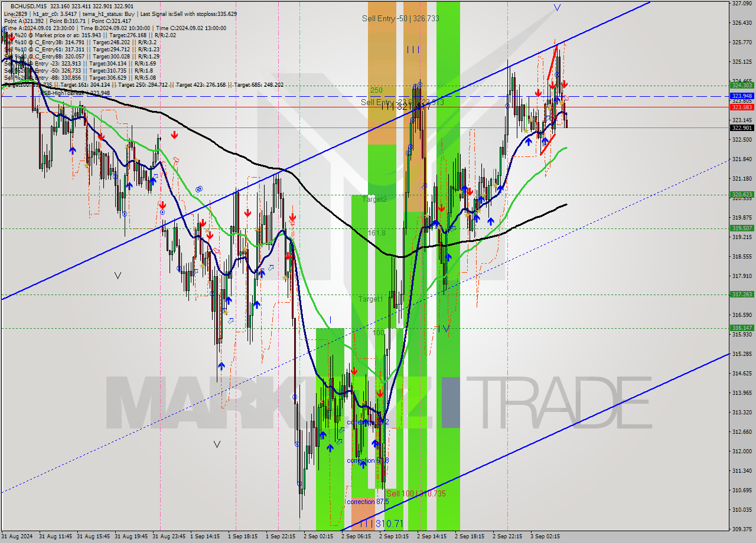Click the green 316.147 price tag
Viewport: 756px width, 543px height.
coord(742,328)
